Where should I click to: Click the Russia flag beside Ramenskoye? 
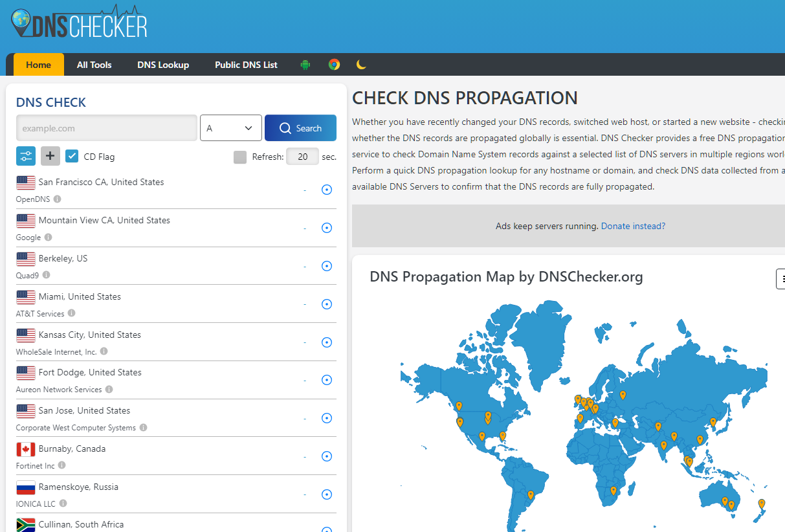coord(26,487)
